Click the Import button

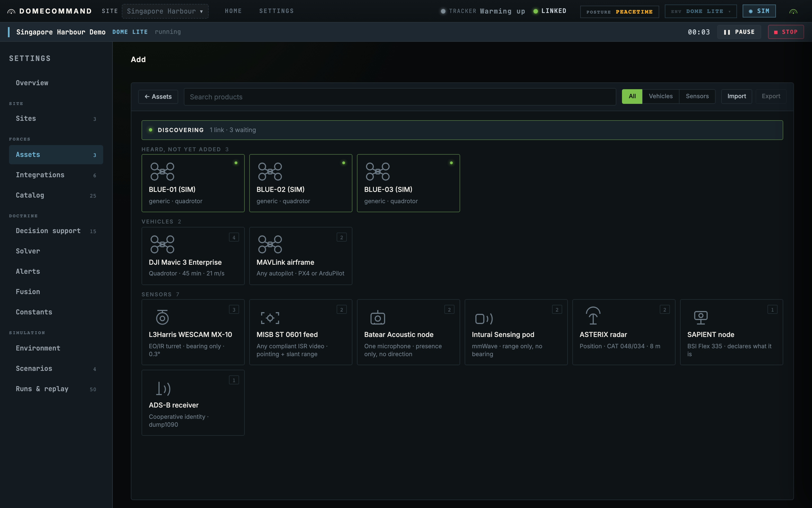pyautogui.click(x=736, y=97)
